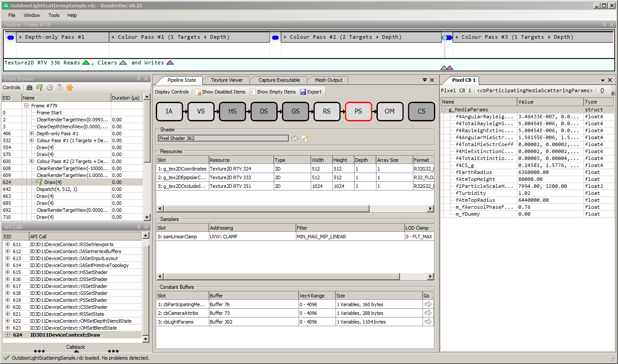Select the fEarthRadius variable row

(527, 172)
